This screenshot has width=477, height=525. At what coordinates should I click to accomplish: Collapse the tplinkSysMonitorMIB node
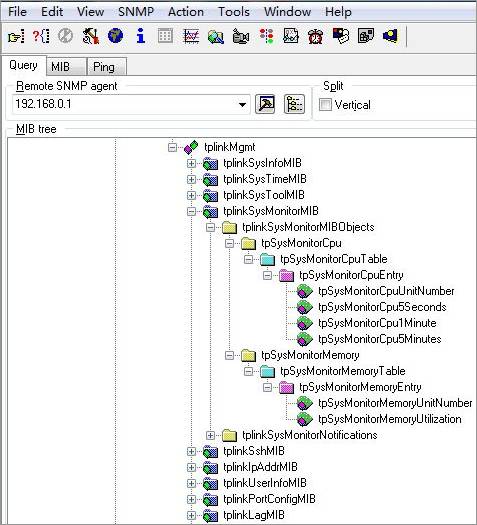point(191,211)
